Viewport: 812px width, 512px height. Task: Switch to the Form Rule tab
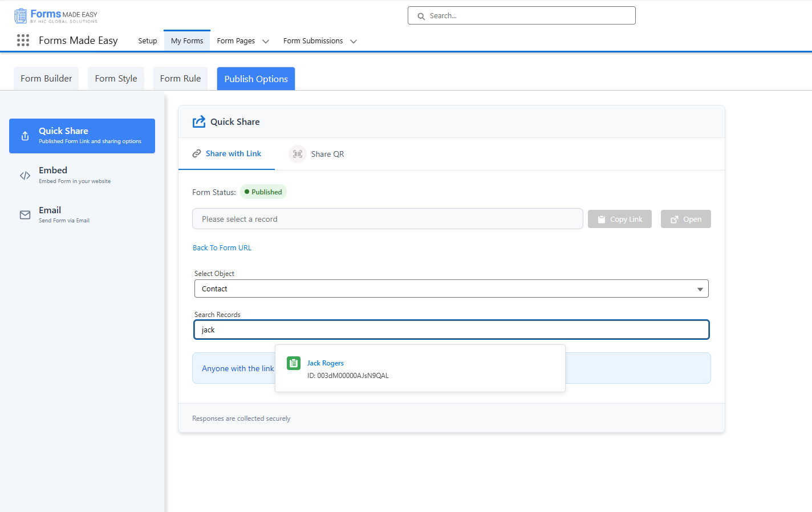point(181,79)
